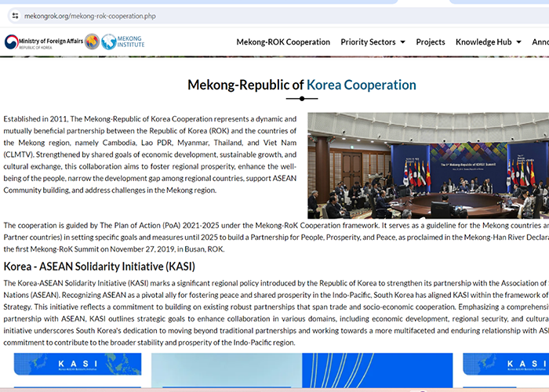
Task: Click the right KASI banner image
Action: (506, 364)
